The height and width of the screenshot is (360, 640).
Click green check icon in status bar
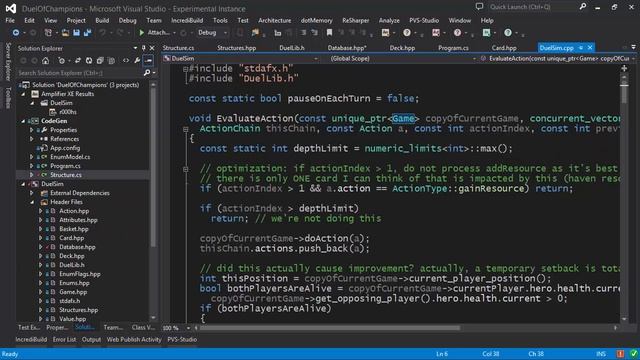click(x=633, y=354)
